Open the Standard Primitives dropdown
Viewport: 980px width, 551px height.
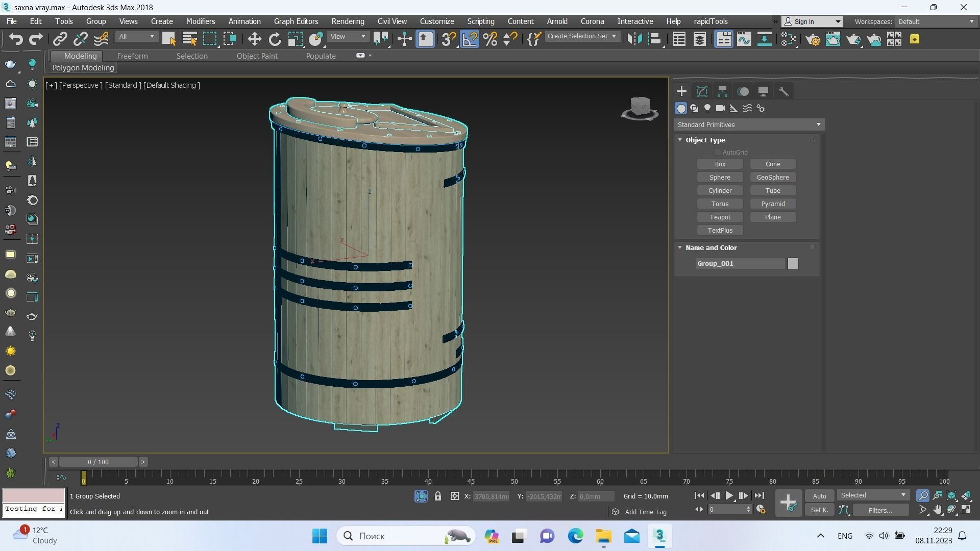click(749, 124)
